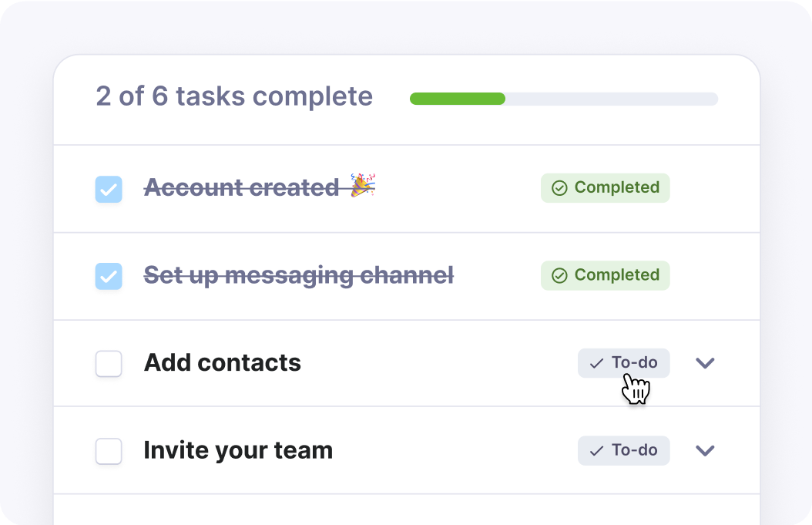Click the To-do text for Invite your team
This screenshot has width=812, height=525.
634,450
